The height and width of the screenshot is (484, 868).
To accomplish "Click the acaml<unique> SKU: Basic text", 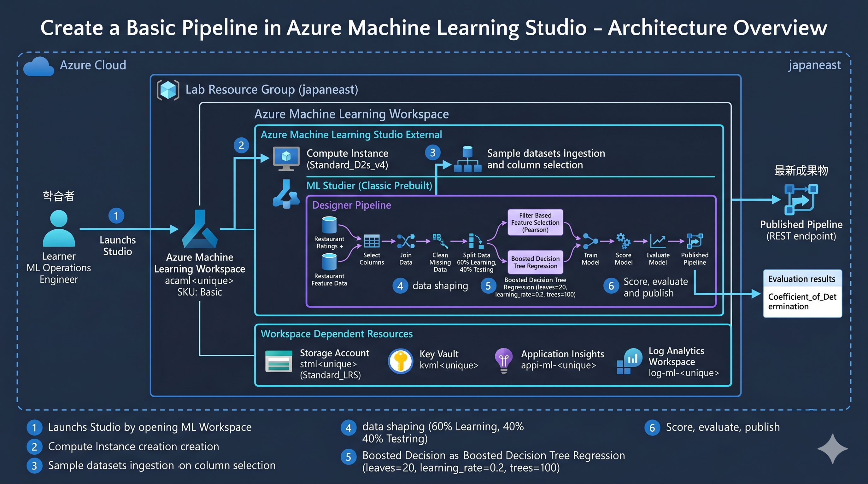I will 199,286.
